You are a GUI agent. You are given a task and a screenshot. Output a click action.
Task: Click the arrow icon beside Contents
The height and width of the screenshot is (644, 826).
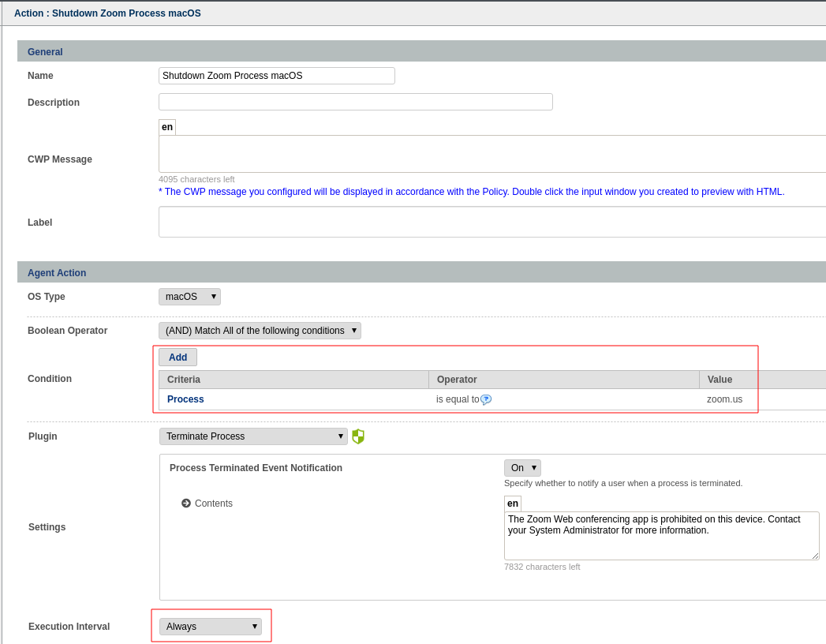click(186, 504)
